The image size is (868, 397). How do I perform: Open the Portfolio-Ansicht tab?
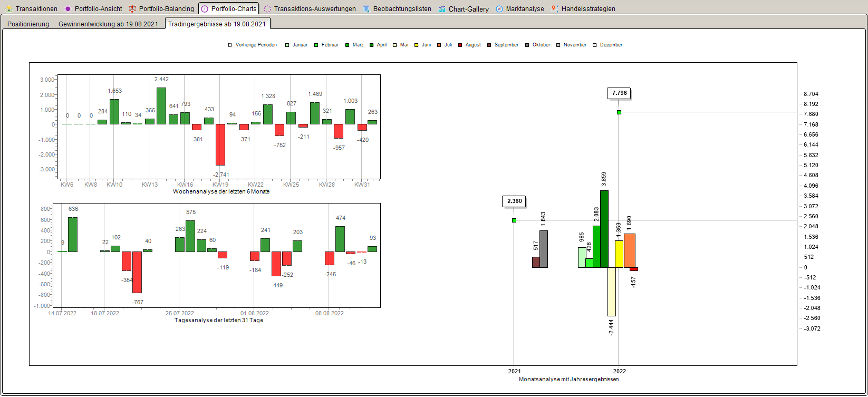[93, 8]
